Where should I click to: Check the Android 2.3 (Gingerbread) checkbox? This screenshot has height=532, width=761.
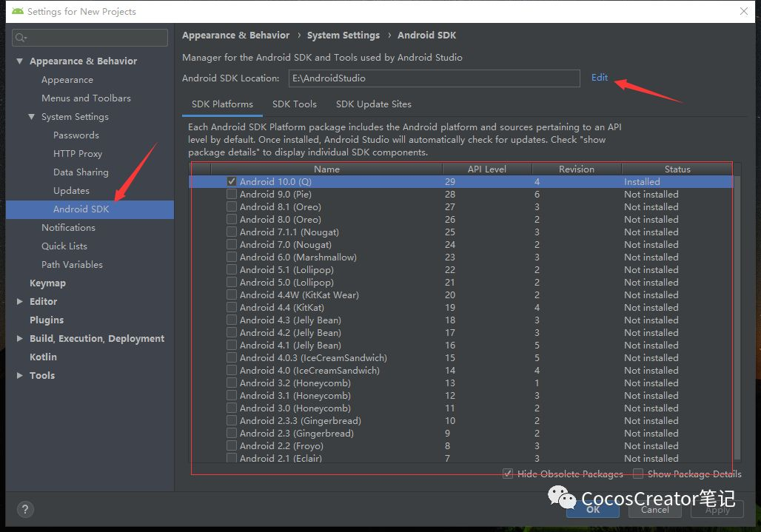[x=232, y=433]
